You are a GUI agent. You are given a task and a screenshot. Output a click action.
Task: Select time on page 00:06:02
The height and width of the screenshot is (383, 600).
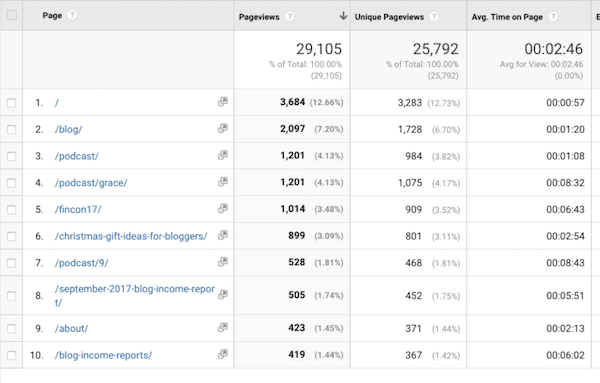(565, 355)
